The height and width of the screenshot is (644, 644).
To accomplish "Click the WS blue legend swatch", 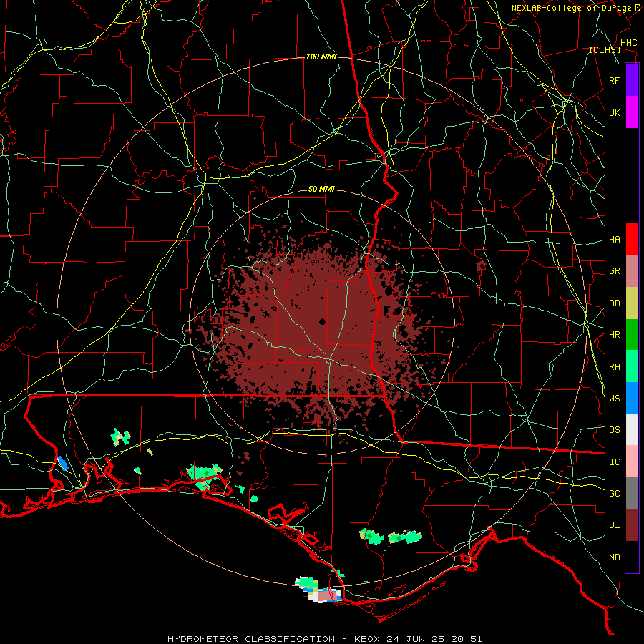I will (632, 398).
